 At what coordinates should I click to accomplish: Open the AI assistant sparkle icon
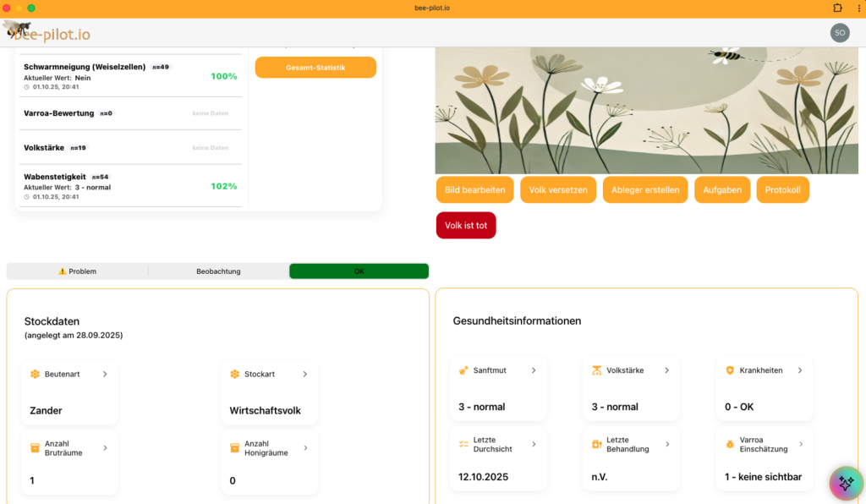pos(845,483)
